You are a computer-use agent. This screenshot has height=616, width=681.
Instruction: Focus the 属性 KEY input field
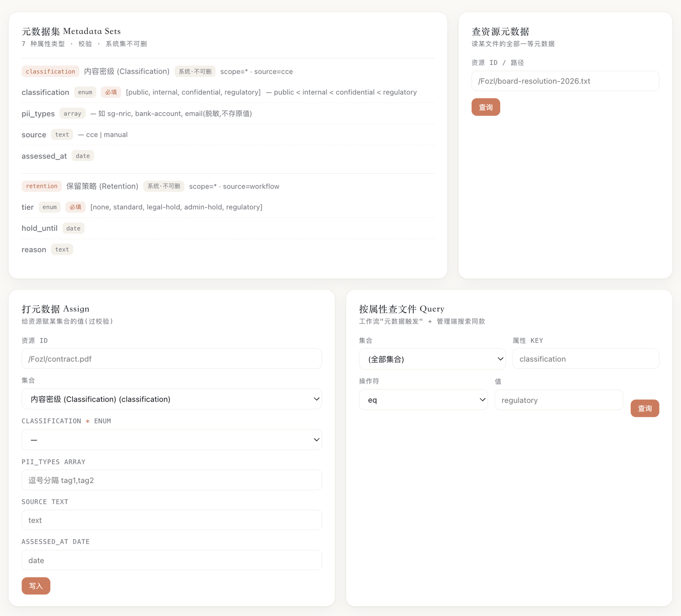tap(586, 359)
